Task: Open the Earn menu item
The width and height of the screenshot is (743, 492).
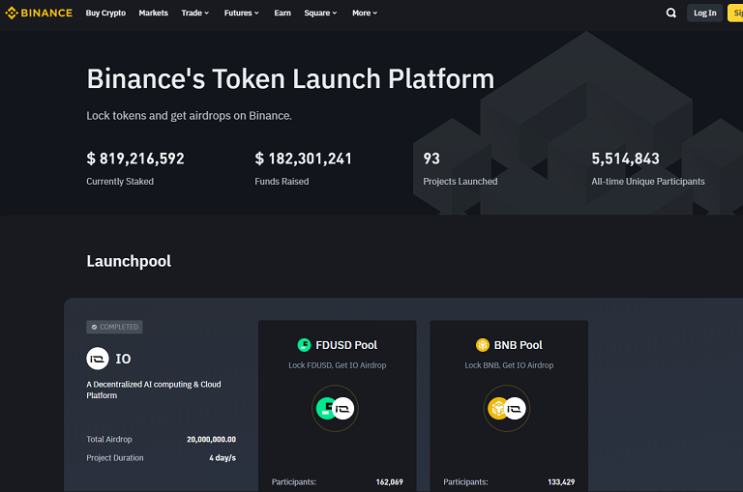Action: 282,13
